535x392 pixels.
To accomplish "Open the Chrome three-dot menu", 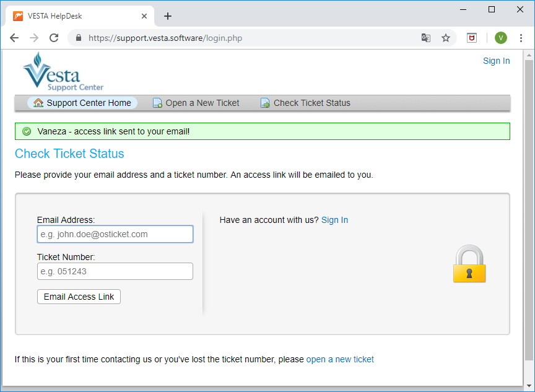I will (x=521, y=38).
